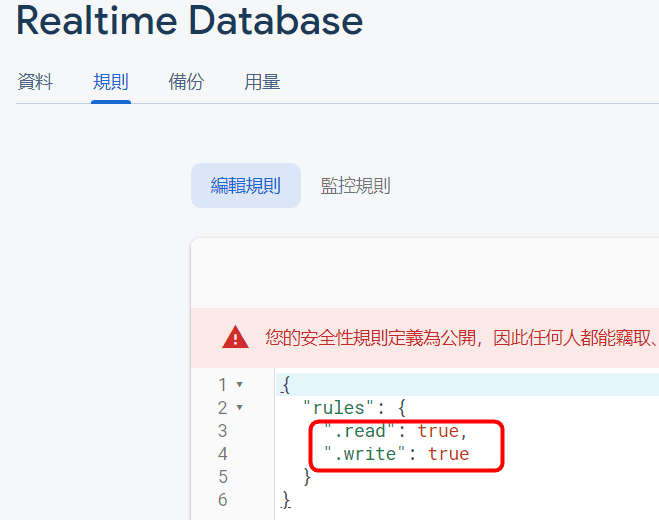This screenshot has width=659, height=520.
Task: Select the 編輯規則 button
Action: pyautogui.click(x=246, y=185)
